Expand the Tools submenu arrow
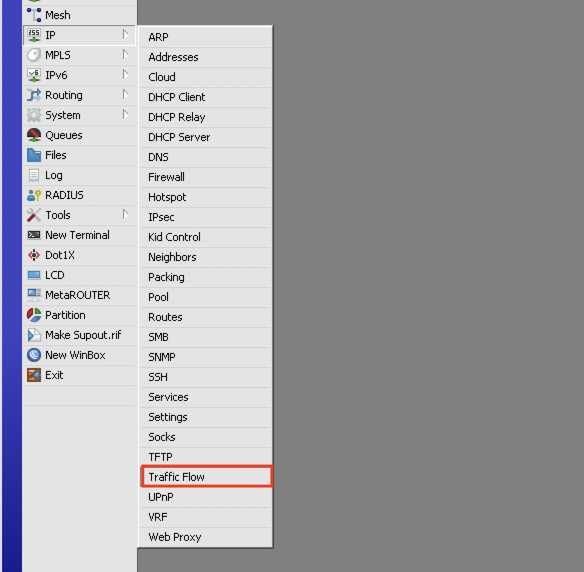Image resolution: width=584 pixels, height=572 pixels. [x=126, y=214]
